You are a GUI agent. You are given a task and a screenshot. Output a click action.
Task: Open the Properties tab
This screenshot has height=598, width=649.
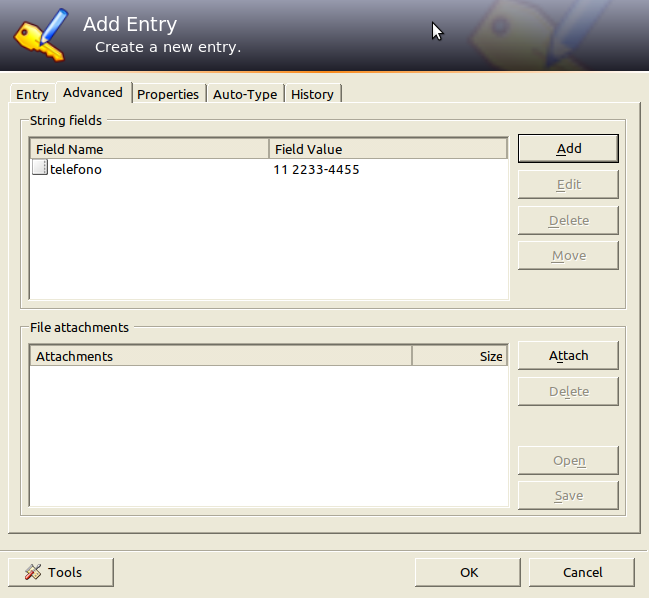168,94
